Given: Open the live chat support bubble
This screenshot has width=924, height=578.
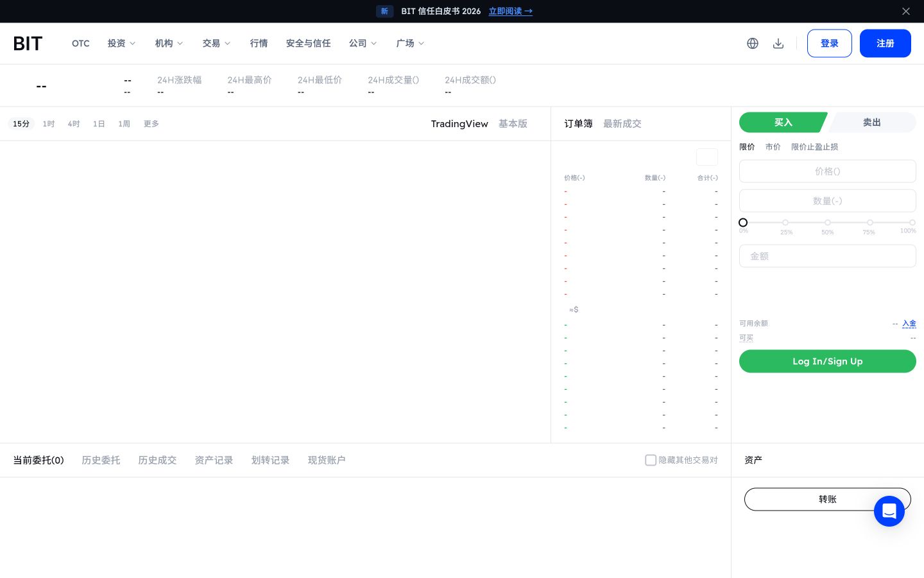Looking at the screenshot, I should pyautogui.click(x=889, y=511).
